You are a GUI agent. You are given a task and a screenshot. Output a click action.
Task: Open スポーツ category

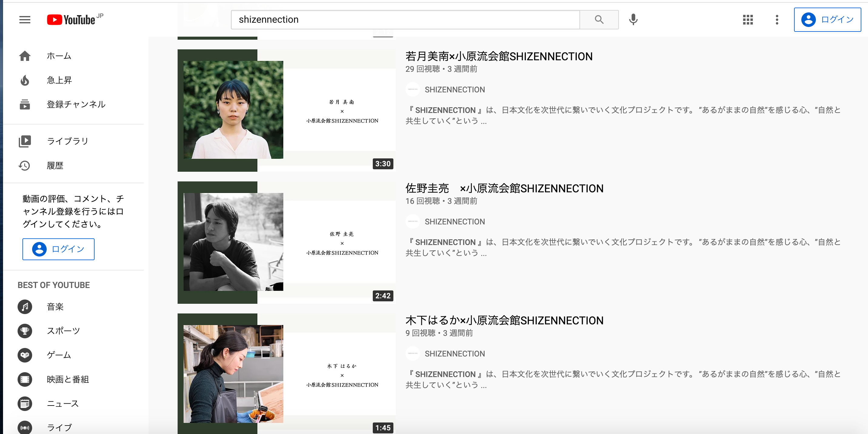tap(73, 331)
